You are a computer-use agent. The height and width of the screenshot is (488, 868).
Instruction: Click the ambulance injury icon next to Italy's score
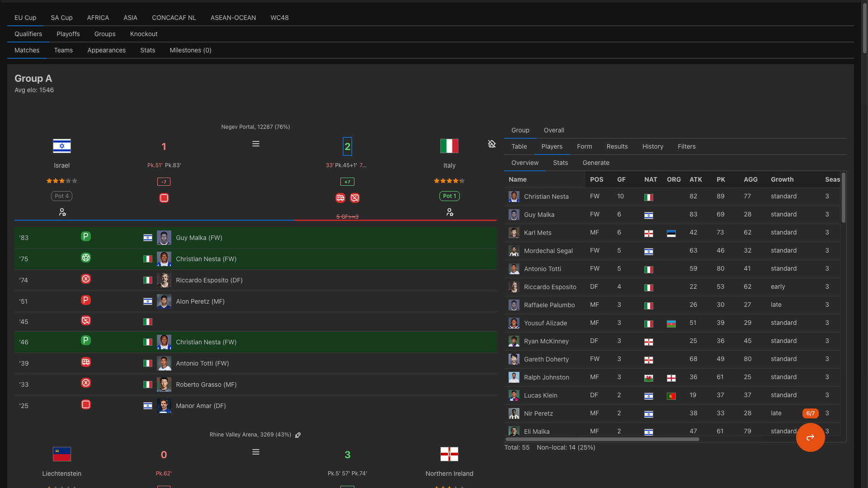340,198
